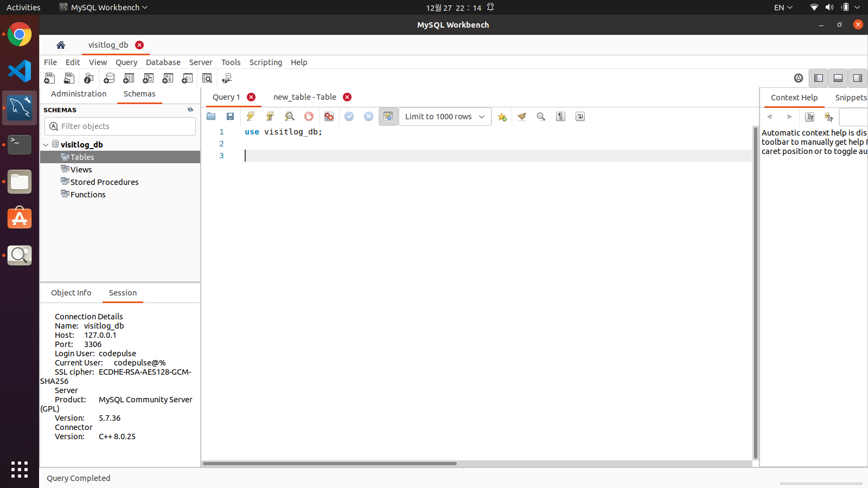The image size is (868, 488).
Task: Toggle continue-on-error execution icon
Action: tap(329, 117)
